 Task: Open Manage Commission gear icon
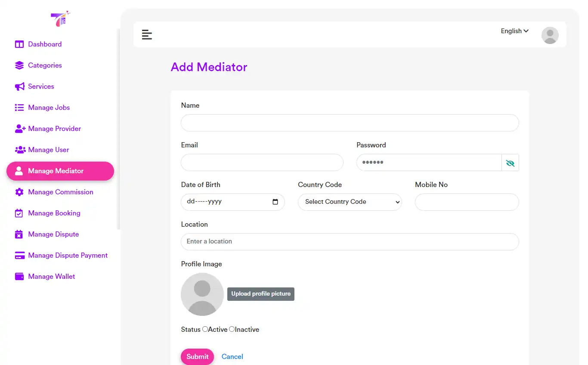click(x=19, y=192)
